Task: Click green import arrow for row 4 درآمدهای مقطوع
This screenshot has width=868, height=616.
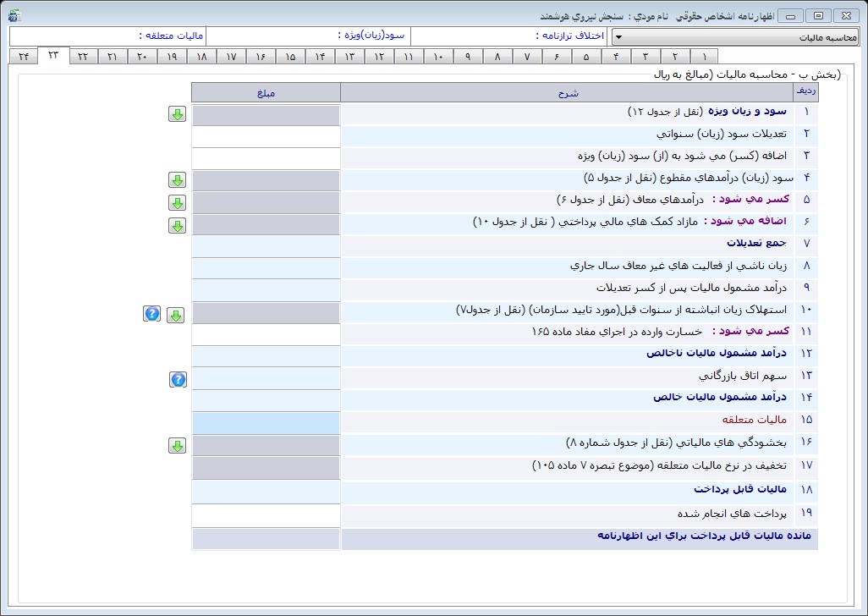Action: coord(177,180)
